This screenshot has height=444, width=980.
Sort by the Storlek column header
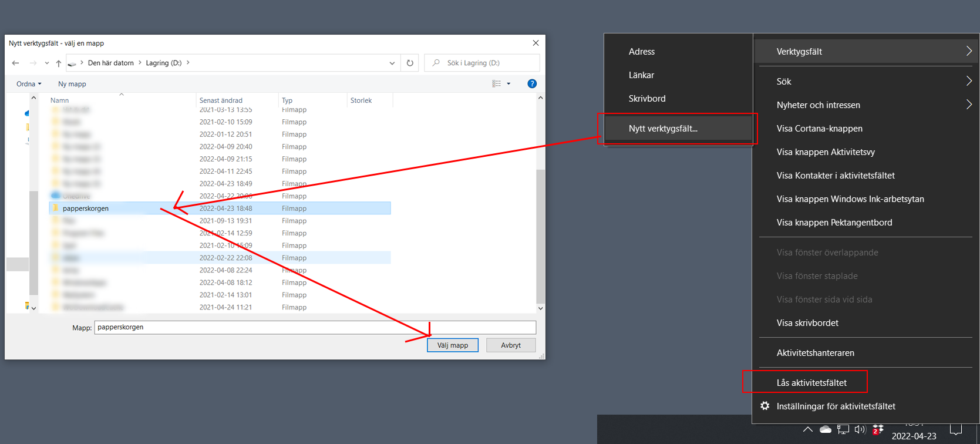coord(370,100)
